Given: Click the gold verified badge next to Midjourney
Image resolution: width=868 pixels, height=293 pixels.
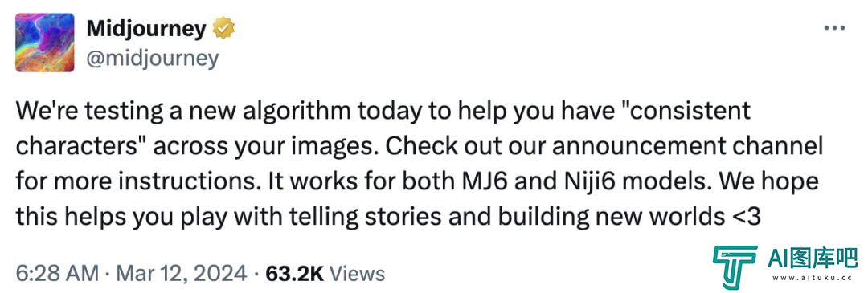Looking at the screenshot, I should tap(224, 29).
